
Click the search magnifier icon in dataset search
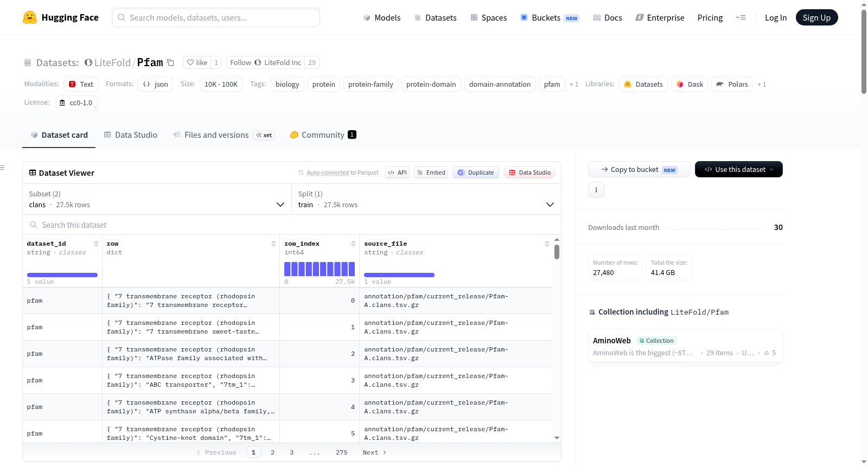[x=34, y=225]
